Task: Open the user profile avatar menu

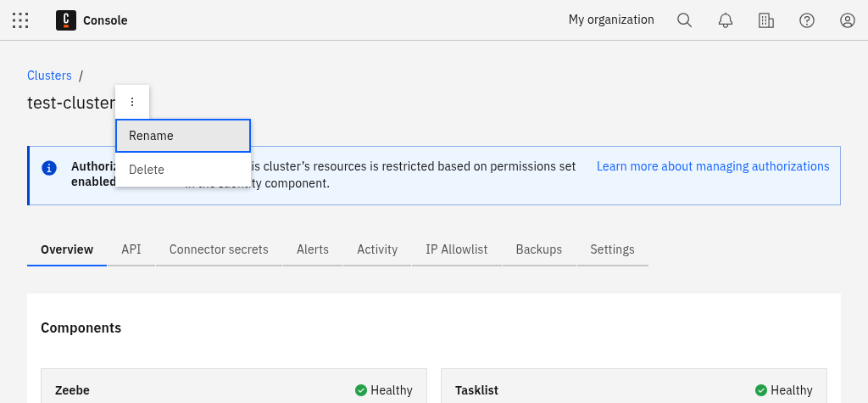Action: [848, 20]
